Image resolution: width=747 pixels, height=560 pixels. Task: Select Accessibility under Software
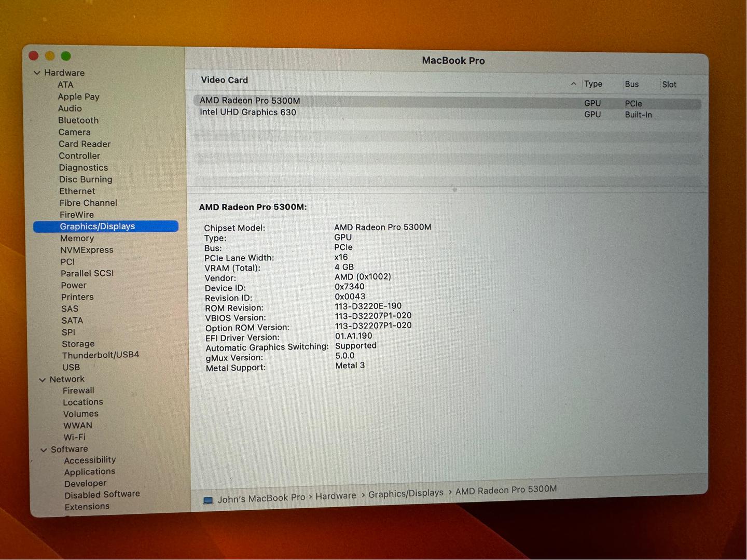click(90, 460)
